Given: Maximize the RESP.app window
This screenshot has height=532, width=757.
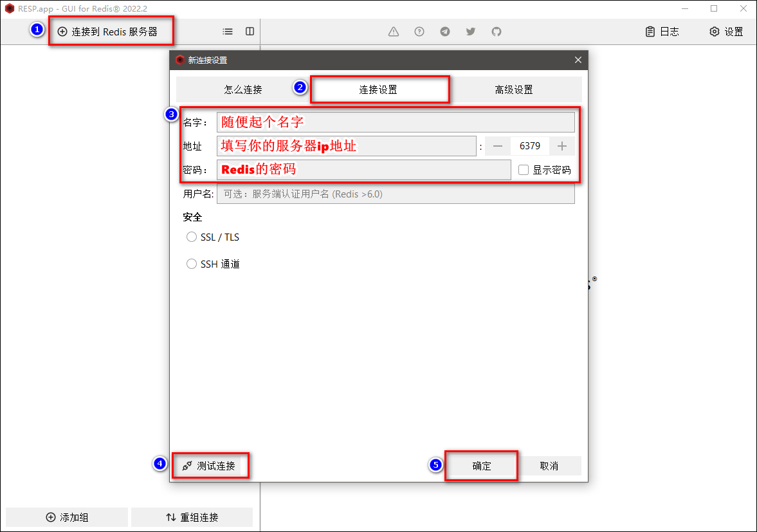Looking at the screenshot, I should pos(714,9).
